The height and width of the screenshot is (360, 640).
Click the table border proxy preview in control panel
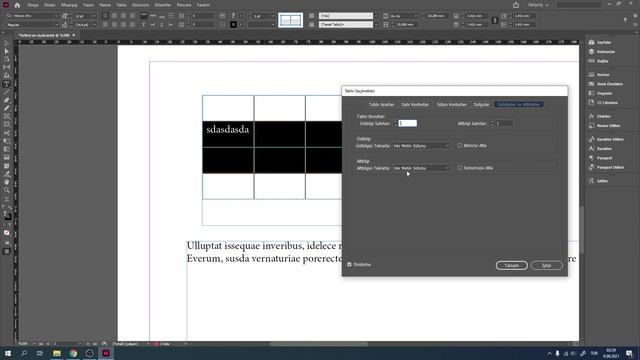291,20
